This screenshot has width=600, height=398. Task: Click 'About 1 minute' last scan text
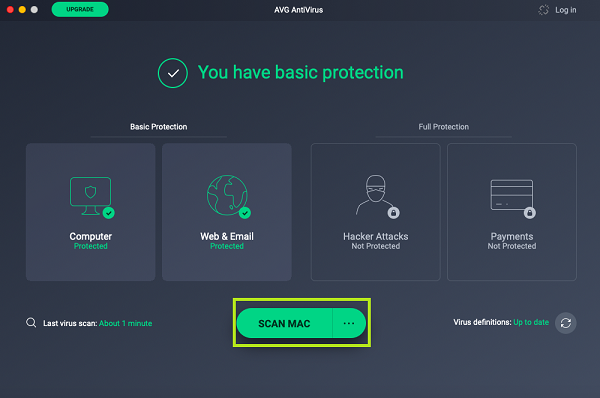coord(126,323)
